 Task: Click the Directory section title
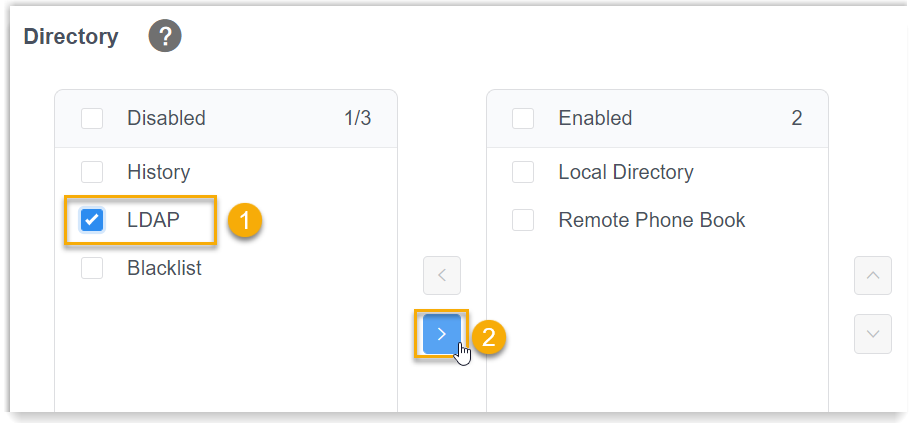click(x=71, y=37)
